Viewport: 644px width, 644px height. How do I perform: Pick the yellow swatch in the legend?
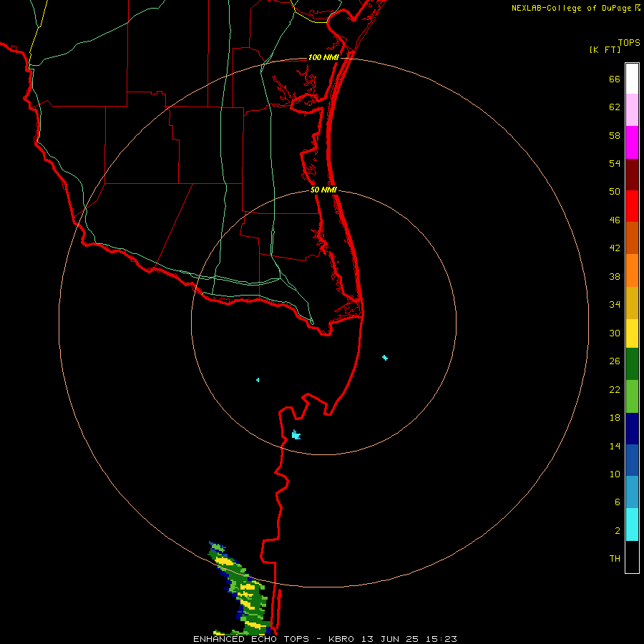[x=632, y=333]
